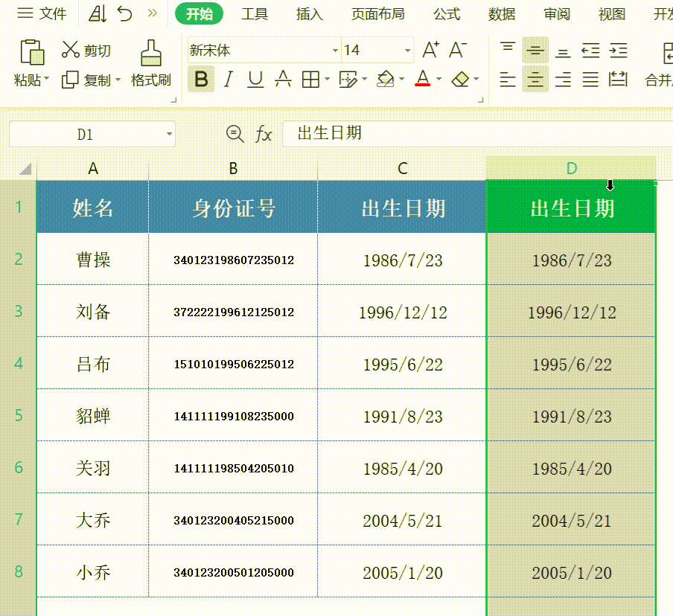The image size is (673, 616).
Task: Apply strikethrough text formatting
Action: click(x=284, y=80)
